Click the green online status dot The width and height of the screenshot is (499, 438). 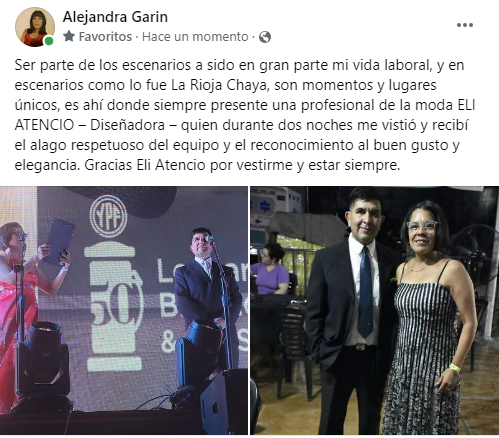click(x=49, y=41)
